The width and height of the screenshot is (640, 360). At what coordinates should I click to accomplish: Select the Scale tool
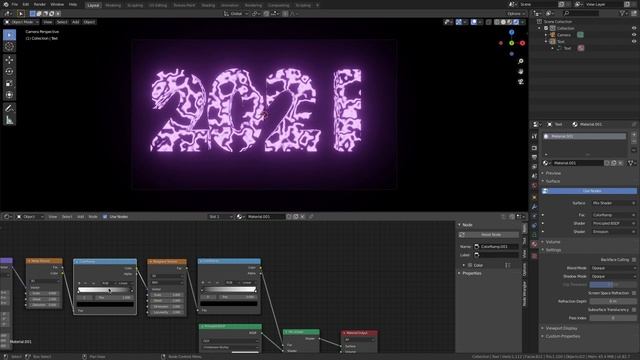(9, 83)
